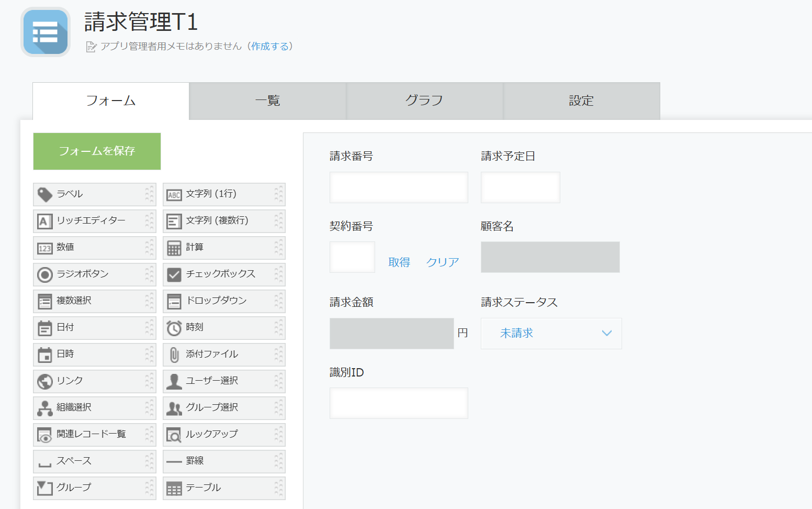812x509 pixels.
Task: Click the User selection person icon
Action: 174,382
